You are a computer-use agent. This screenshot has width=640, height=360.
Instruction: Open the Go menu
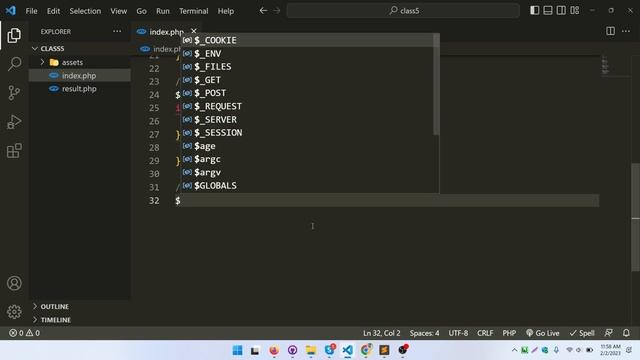pyautogui.click(x=141, y=11)
